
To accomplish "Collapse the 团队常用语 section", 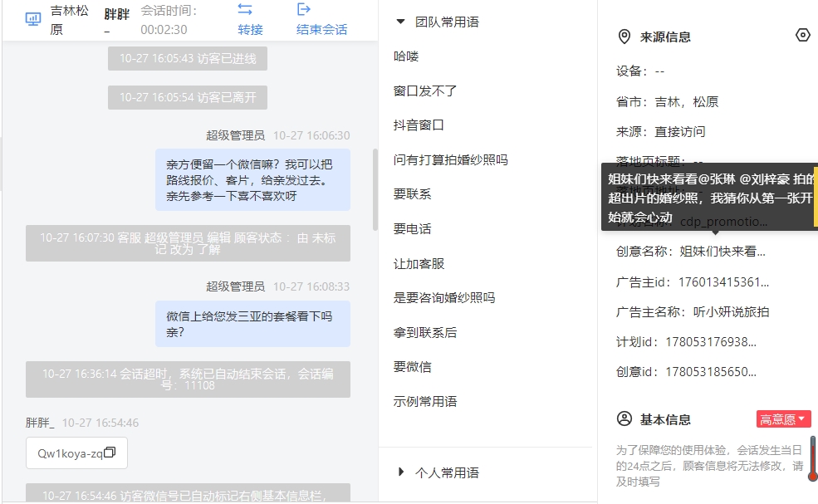I will (400, 22).
